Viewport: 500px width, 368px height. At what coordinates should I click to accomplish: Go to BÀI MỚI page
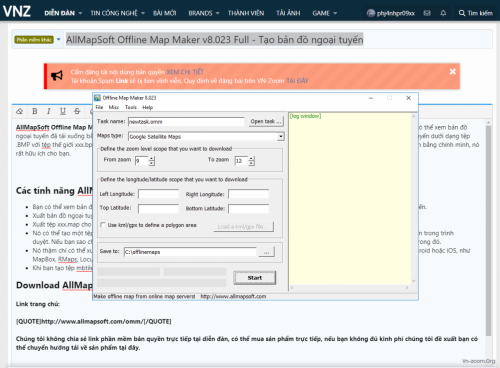[x=165, y=13]
